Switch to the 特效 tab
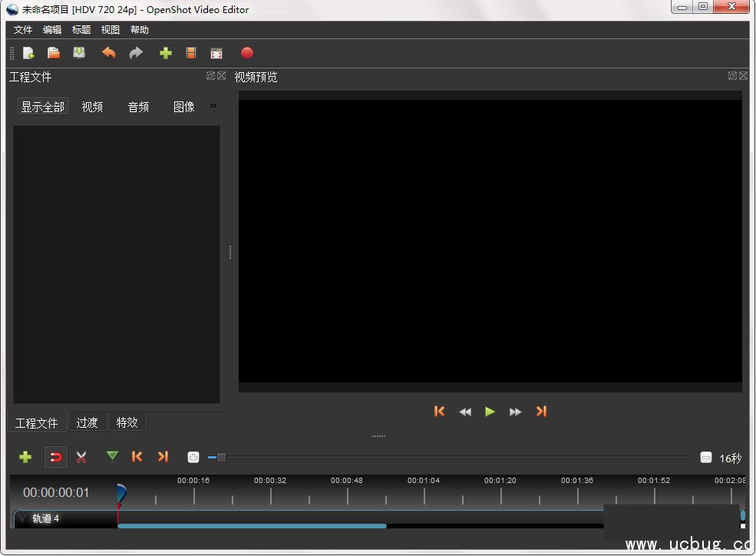This screenshot has height=556, width=756. point(127,422)
